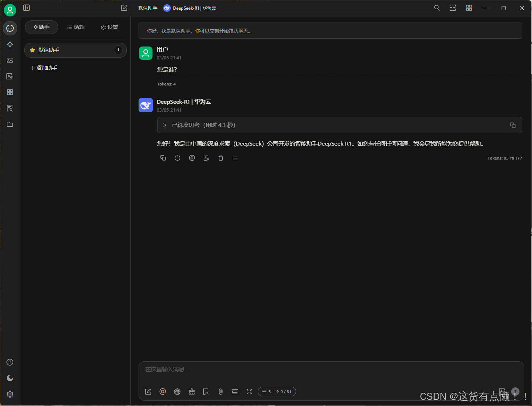The width and height of the screenshot is (532, 406).
Task: Switch to the 话题 tab
Action: click(76, 27)
